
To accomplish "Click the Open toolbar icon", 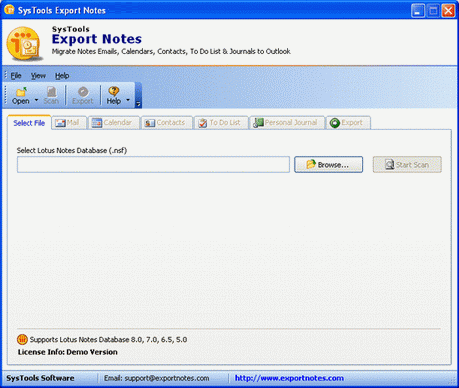I will [21, 91].
